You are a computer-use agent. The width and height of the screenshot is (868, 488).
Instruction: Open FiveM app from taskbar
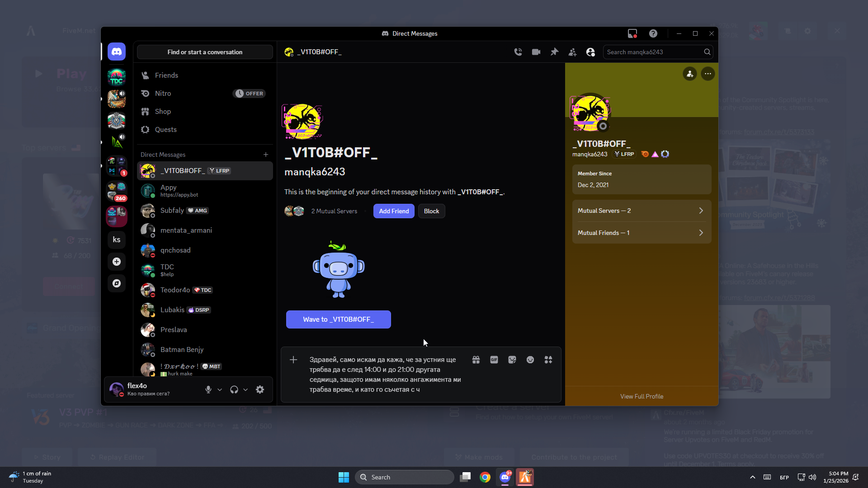(525, 477)
